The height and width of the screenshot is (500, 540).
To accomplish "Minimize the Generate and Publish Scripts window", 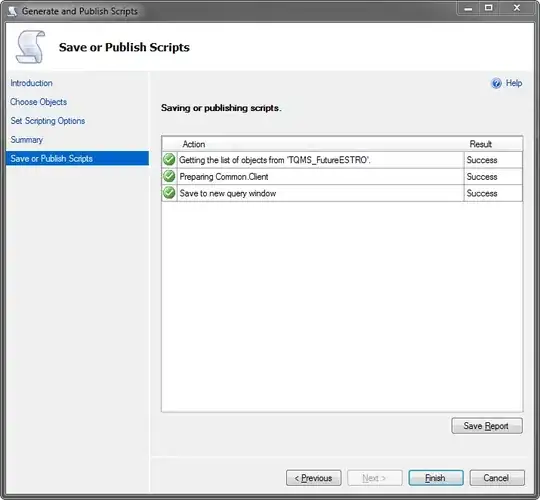I will pos(468,9).
